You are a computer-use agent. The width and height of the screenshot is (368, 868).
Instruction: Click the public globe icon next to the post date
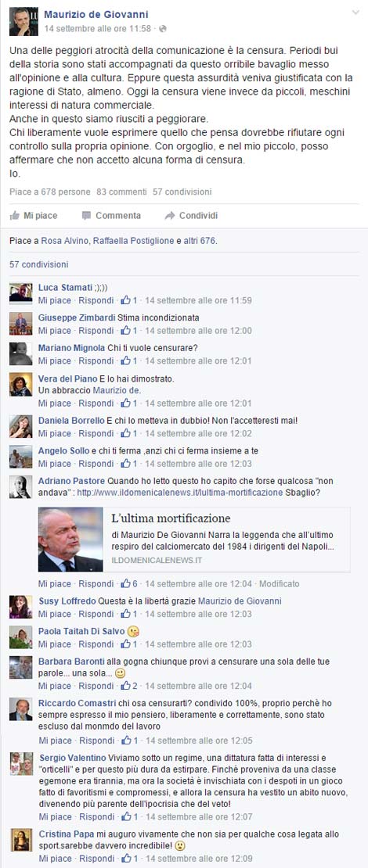(x=162, y=28)
